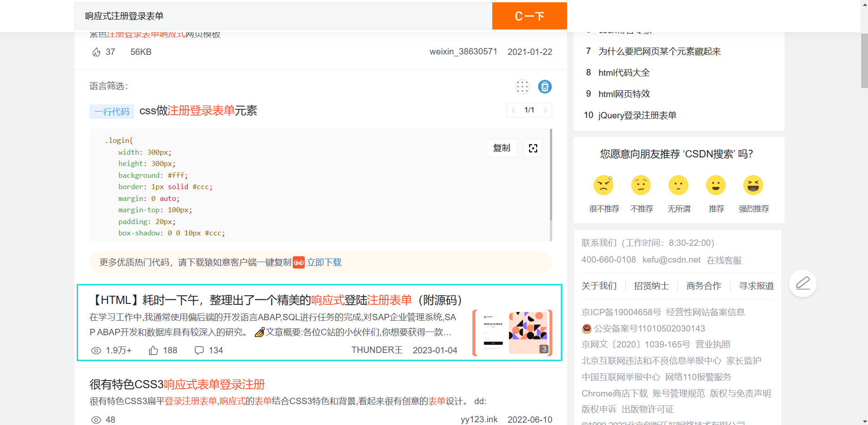Open 京ICP备19004658号 link
The width and height of the screenshot is (868, 425).
621,312
